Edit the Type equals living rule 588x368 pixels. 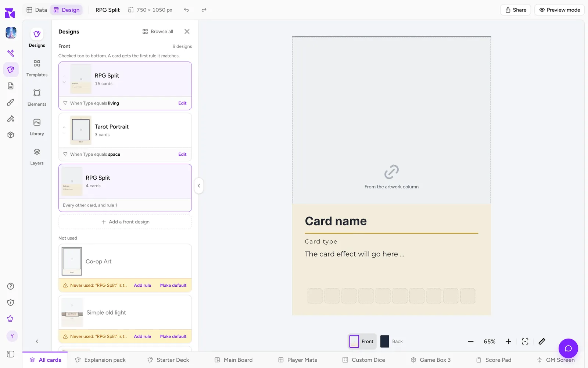182,103
